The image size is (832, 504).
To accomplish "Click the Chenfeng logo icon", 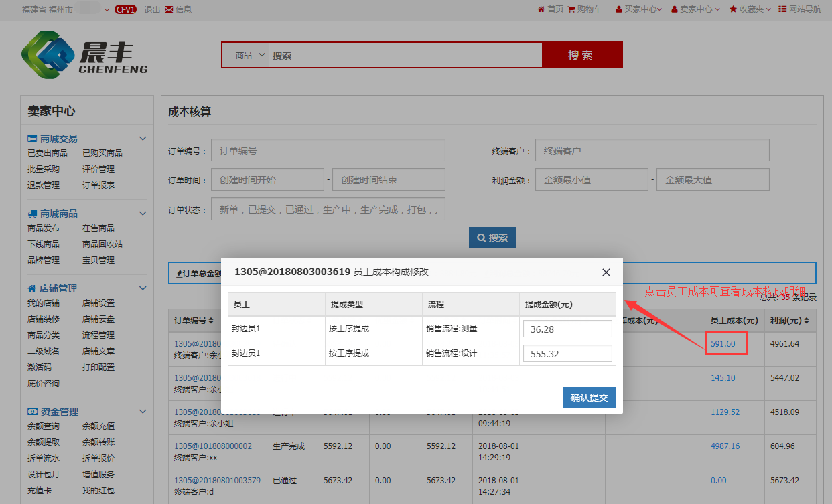I will [x=48, y=55].
